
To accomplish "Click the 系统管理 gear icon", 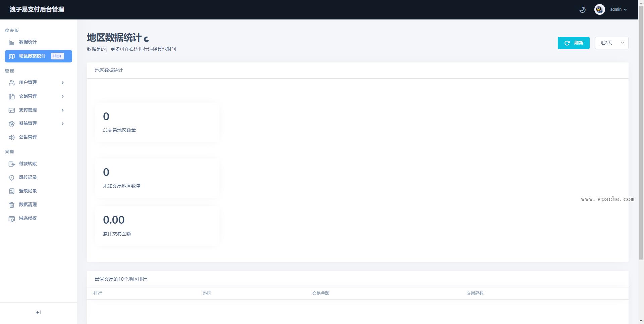I will click(12, 124).
